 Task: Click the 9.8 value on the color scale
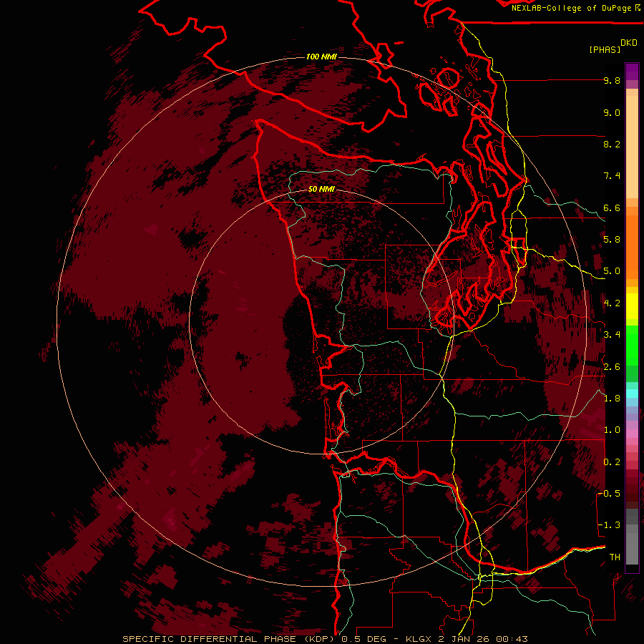[612, 81]
